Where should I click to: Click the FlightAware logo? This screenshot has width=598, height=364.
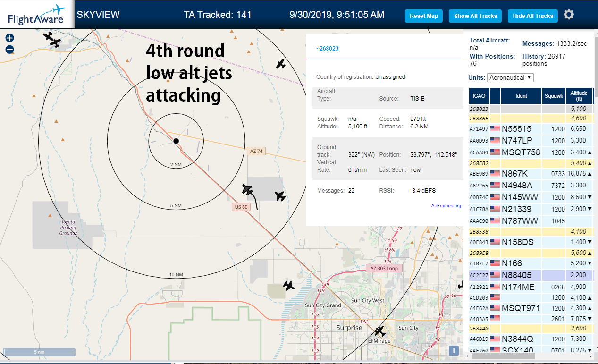pyautogui.click(x=37, y=15)
